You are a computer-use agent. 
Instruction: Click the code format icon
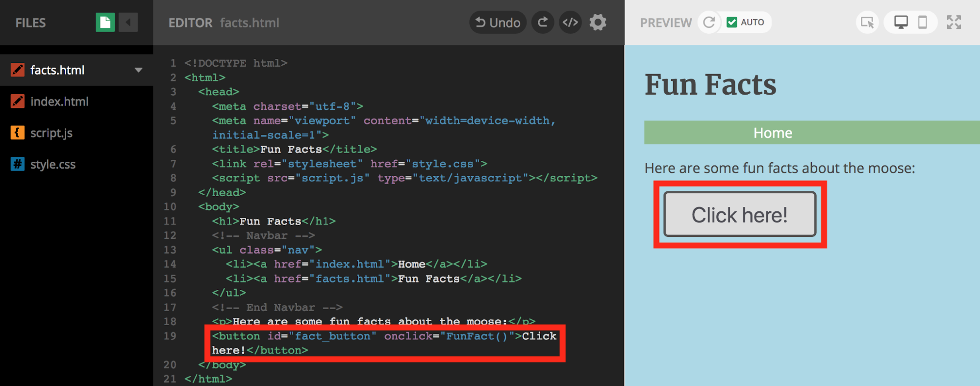570,23
